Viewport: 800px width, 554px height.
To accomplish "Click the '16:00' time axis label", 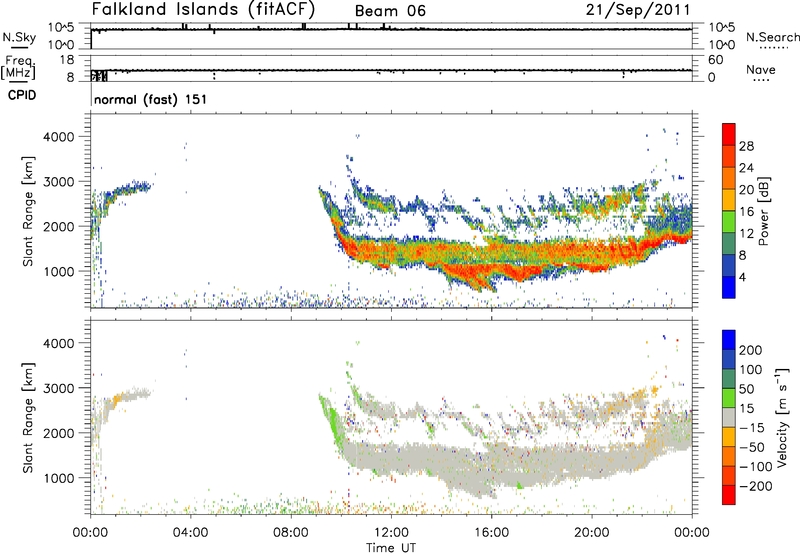I will pyautogui.click(x=491, y=533).
